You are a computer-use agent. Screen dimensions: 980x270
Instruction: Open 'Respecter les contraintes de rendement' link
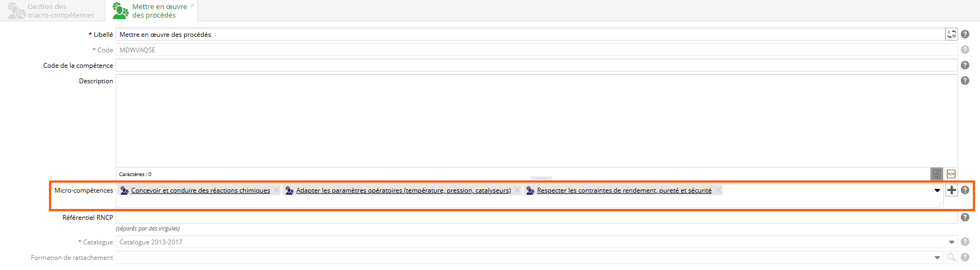pyautogui.click(x=624, y=190)
